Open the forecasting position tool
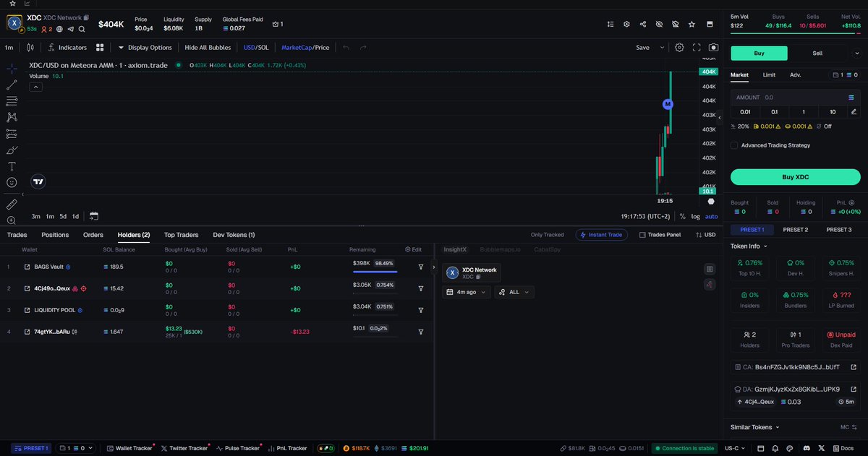 pyautogui.click(x=12, y=134)
